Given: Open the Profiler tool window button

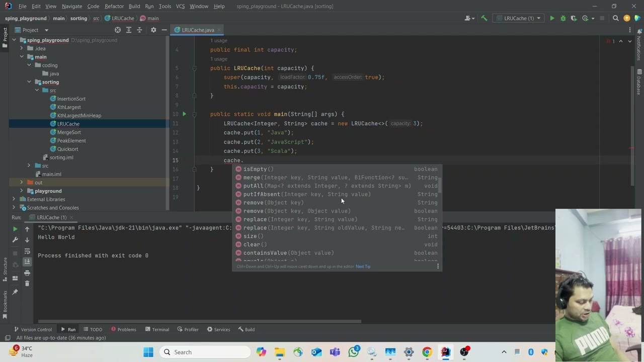Looking at the screenshot, I should tap(188, 330).
